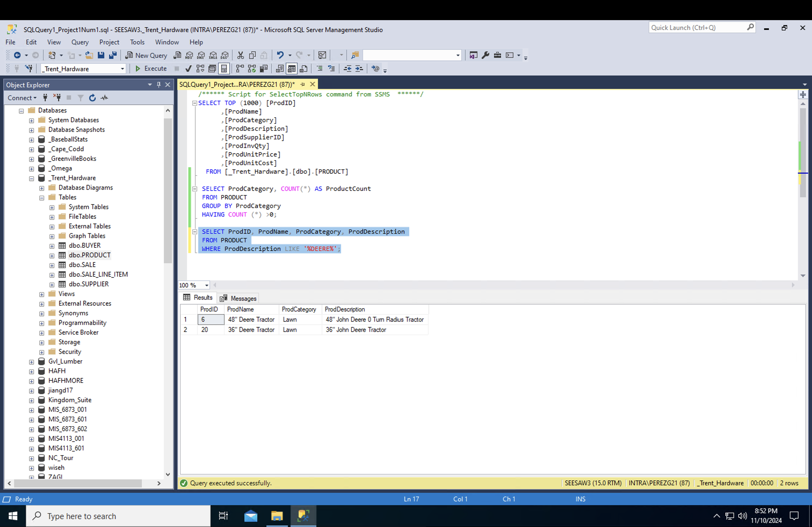Click the Cut scissors icon
Screen dimensions: 812x527
(x=241, y=55)
